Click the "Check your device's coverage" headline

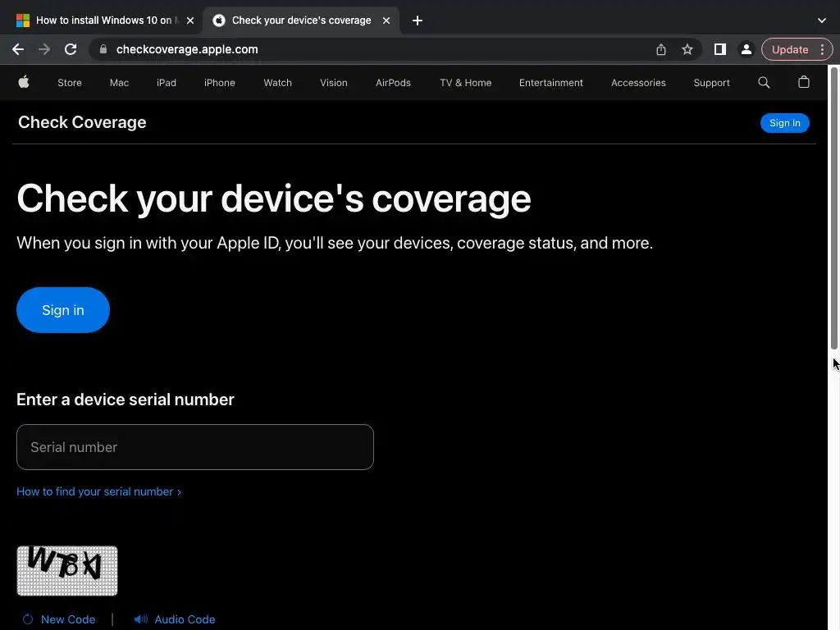pos(274,199)
